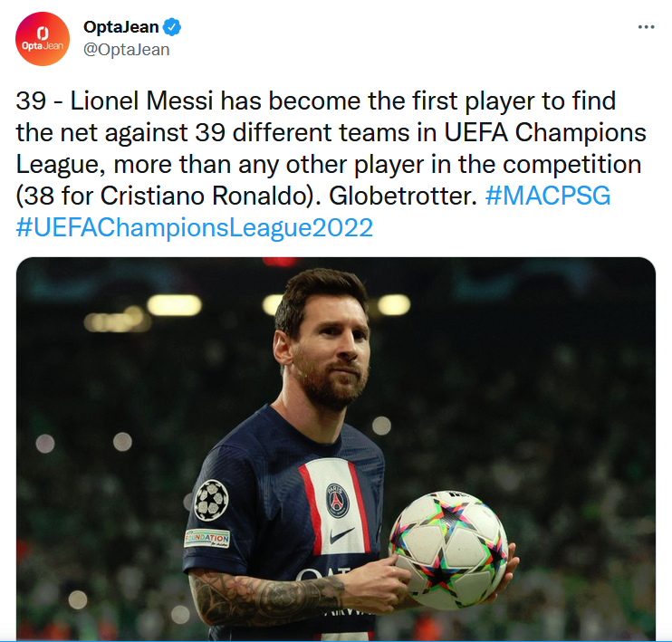Open the three-dot more options menu
Screen dimensions: 672x642
[x=646, y=27]
